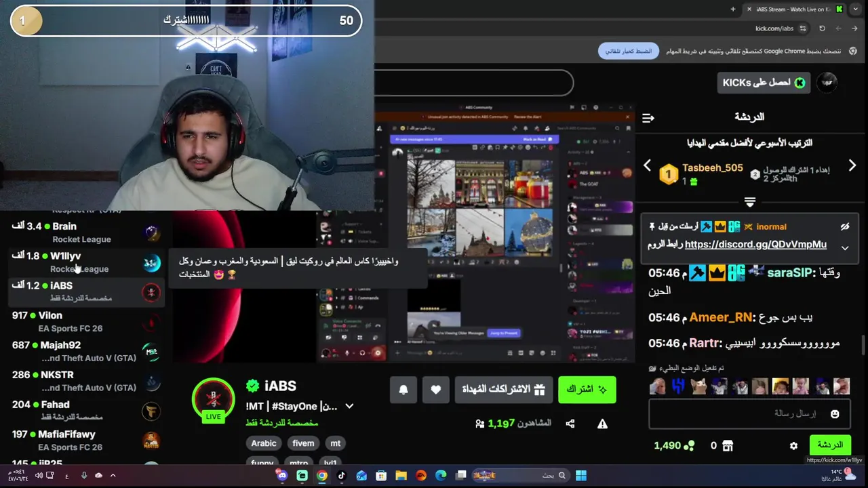The height and width of the screenshot is (488, 868).
Task: Click in the send message input field
Action: click(x=749, y=413)
